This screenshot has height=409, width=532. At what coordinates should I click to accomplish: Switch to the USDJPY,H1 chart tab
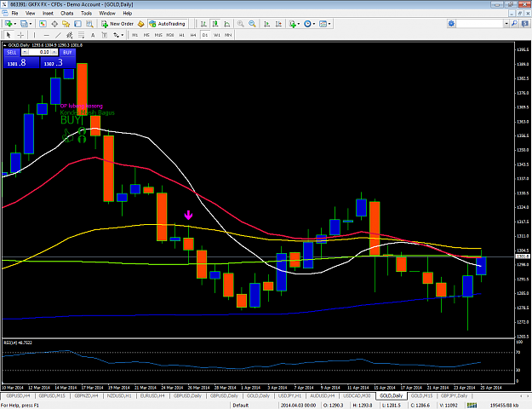(x=289, y=396)
